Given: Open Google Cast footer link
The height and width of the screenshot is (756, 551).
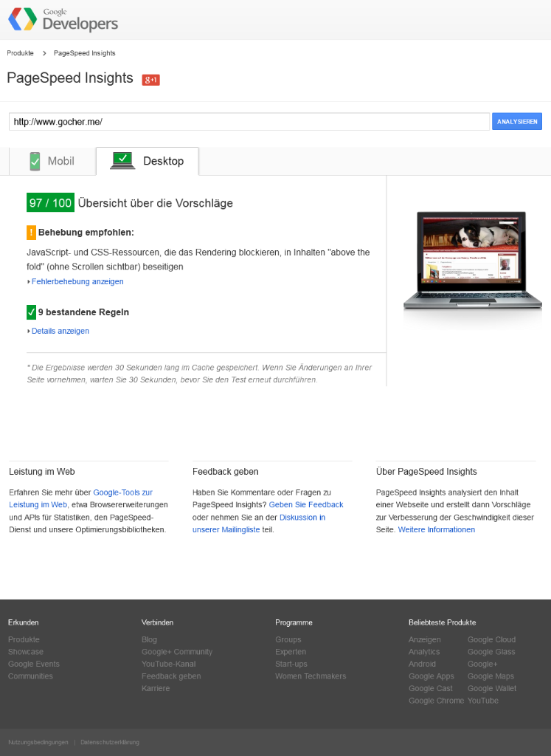Looking at the screenshot, I should coord(431,689).
